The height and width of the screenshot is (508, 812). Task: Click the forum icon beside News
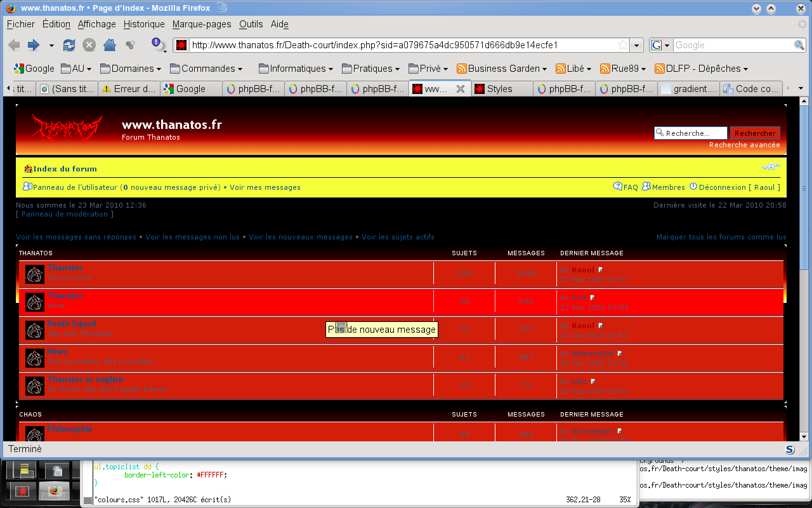(x=35, y=358)
